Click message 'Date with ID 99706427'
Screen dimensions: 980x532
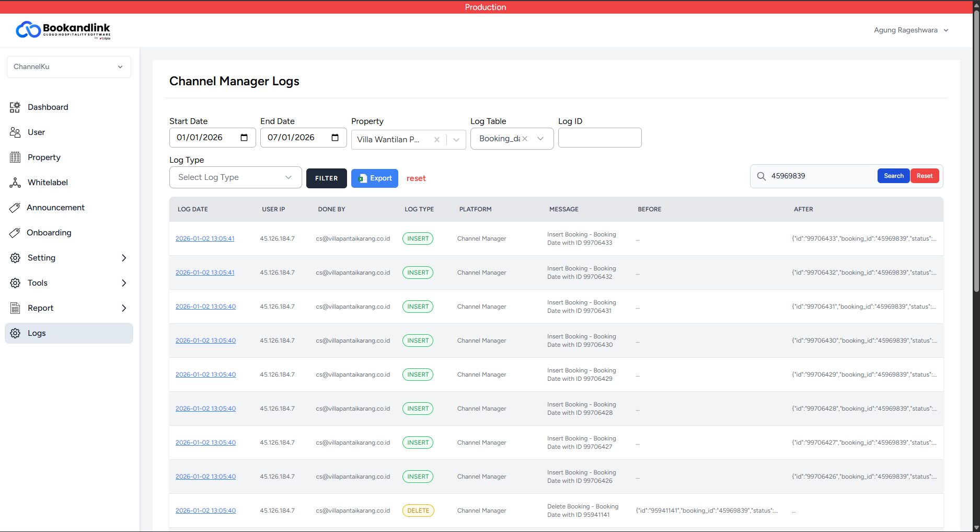pos(580,447)
